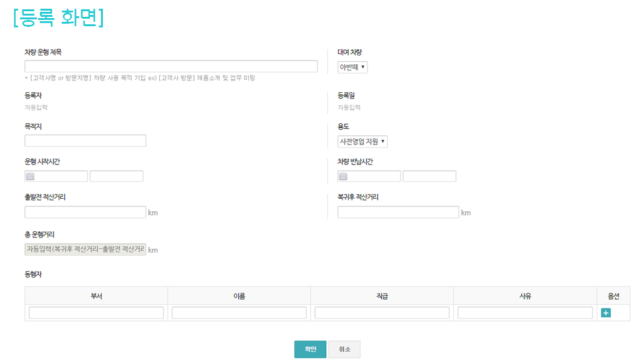Select the 운행 시작시간 time box
This screenshot has height=364, width=638.
tap(117, 176)
